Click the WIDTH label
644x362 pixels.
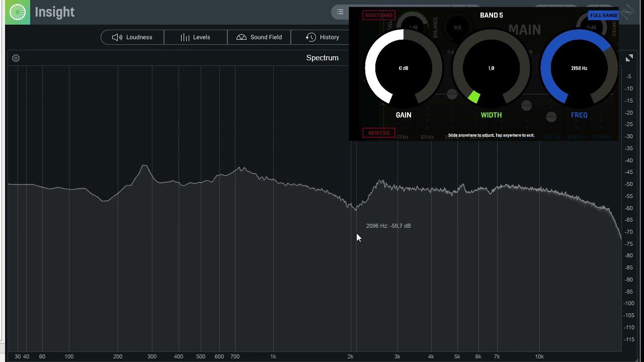tap(491, 115)
